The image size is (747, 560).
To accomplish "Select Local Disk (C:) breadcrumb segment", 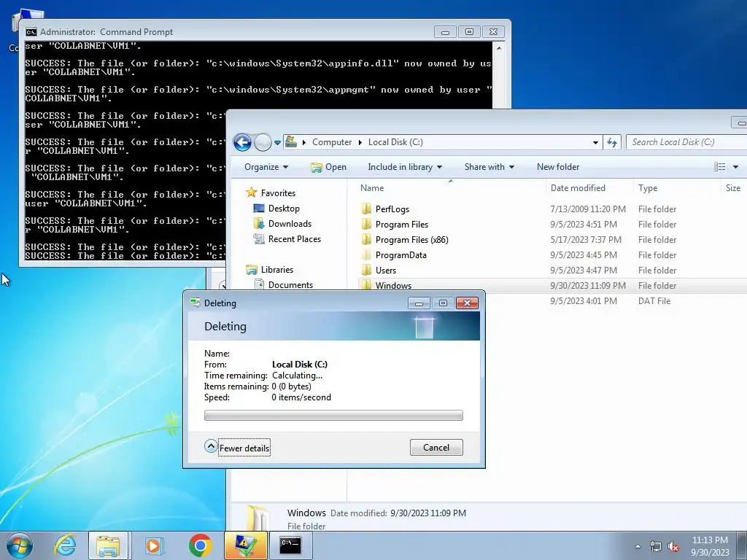I will pyautogui.click(x=395, y=142).
